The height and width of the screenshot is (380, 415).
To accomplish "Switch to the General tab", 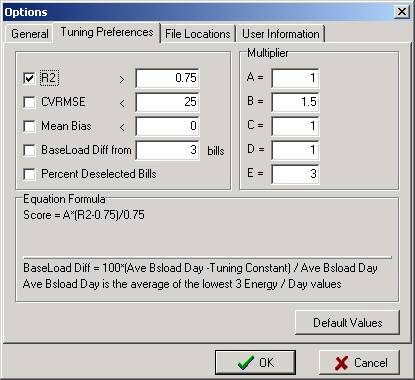I will (29, 34).
